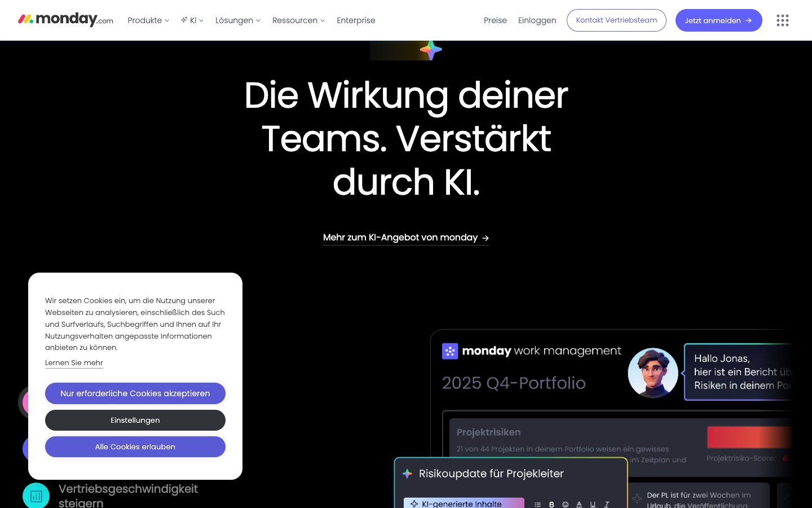Open the Lösungen dropdown menu

[x=237, y=20]
